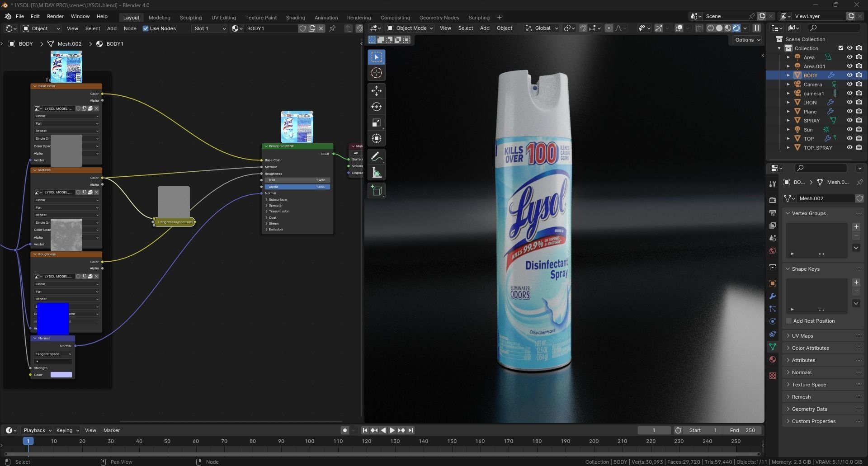
Task: Switch to Rendered viewport shading
Action: (x=736, y=28)
